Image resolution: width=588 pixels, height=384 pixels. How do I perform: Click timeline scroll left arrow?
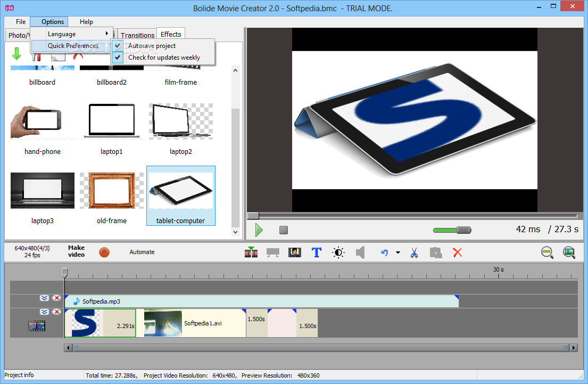(68, 348)
